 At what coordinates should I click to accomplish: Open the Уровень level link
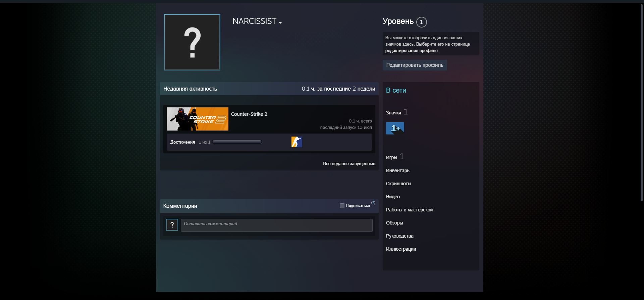(x=398, y=21)
